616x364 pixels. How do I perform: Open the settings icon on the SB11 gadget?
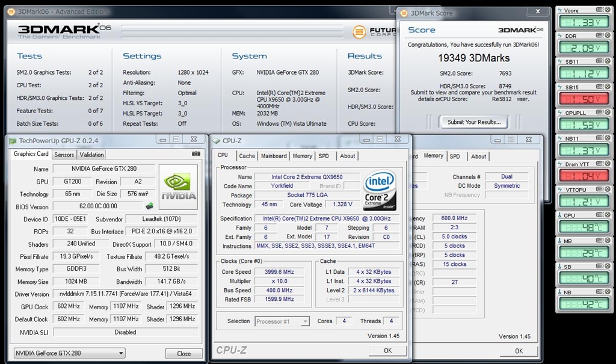[600, 61]
